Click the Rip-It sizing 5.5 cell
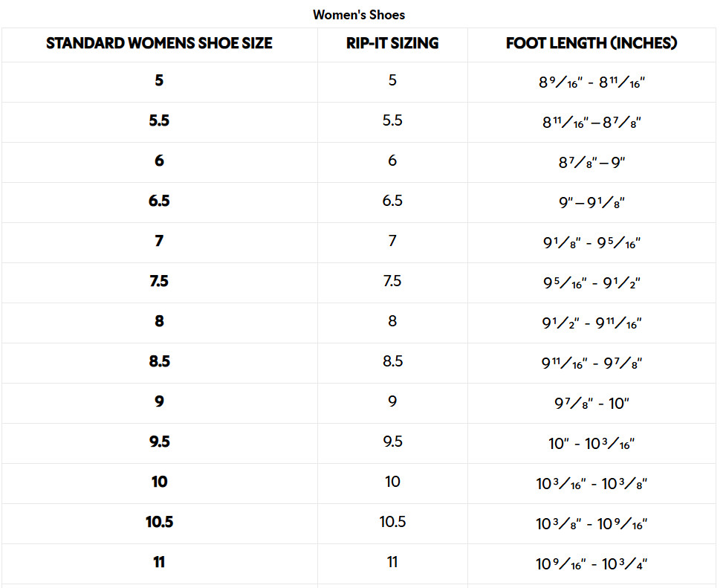Image resolution: width=726 pixels, height=588 pixels. (x=392, y=120)
